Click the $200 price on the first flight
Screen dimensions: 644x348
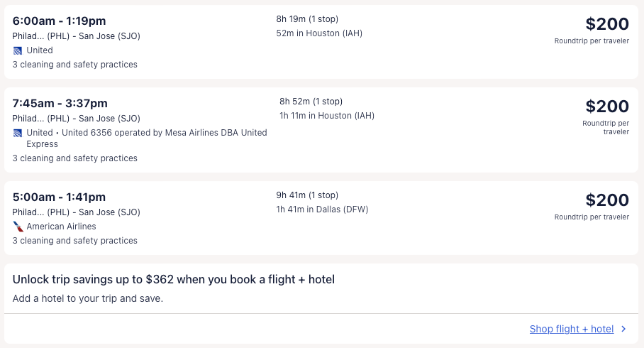click(x=607, y=24)
